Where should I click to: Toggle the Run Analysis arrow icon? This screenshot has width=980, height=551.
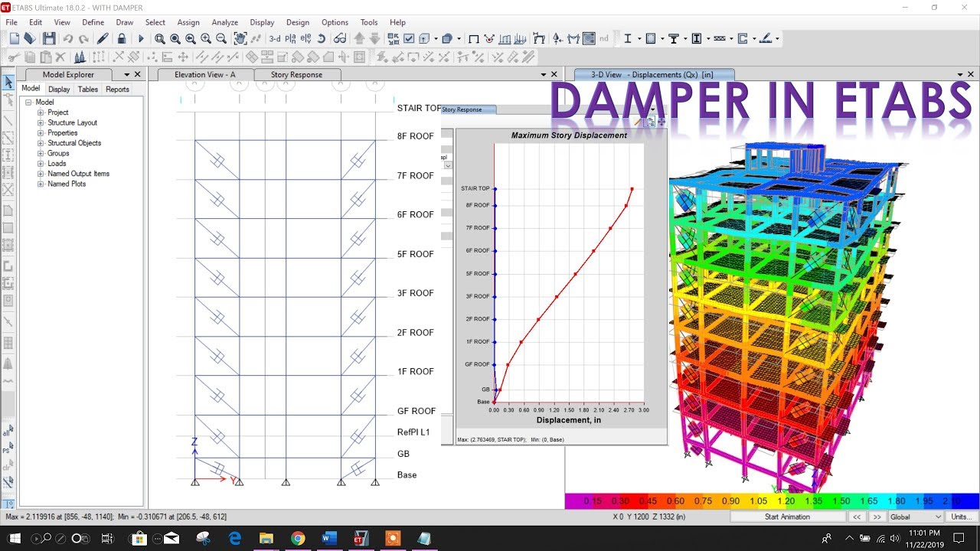140,38
